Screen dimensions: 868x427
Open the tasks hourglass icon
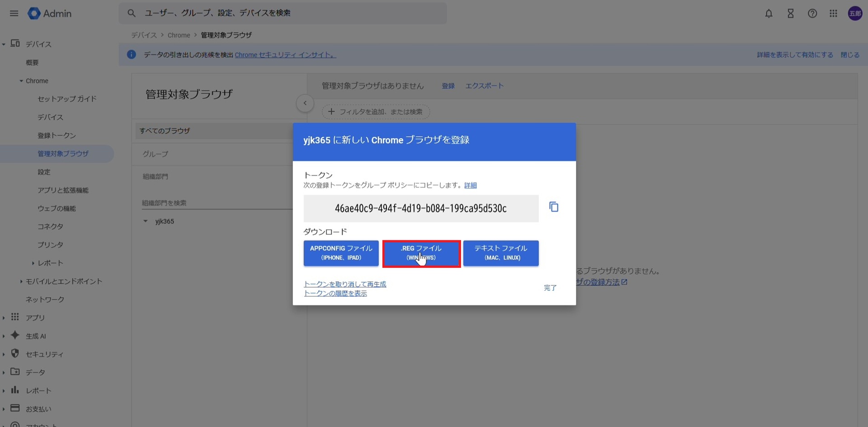pos(790,14)
